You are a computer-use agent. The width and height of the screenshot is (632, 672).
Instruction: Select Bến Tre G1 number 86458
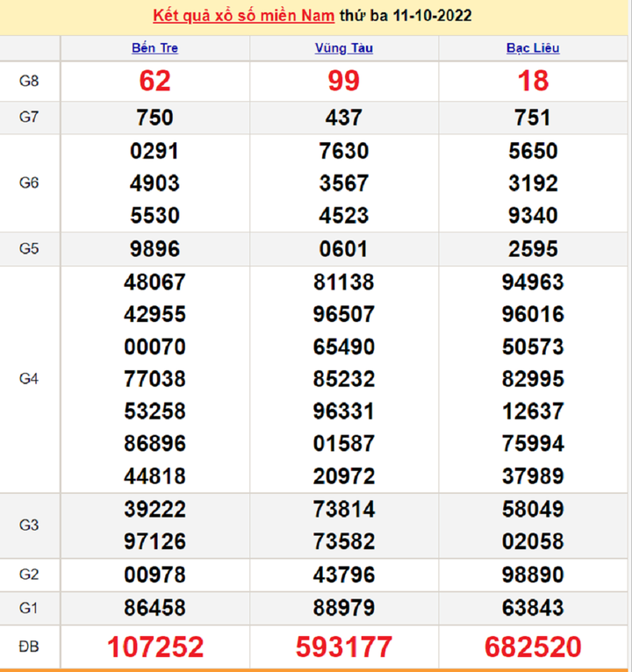click(155, 608)
